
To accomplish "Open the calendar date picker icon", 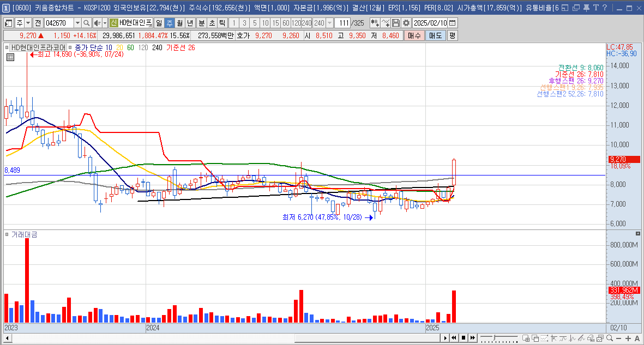I will click(453, 23).
